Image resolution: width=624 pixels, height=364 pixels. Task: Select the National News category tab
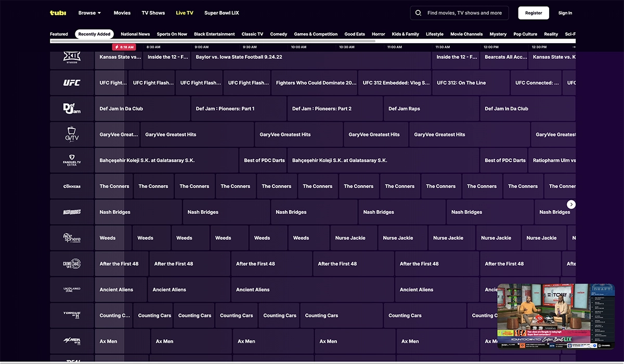tap(135, 34)
